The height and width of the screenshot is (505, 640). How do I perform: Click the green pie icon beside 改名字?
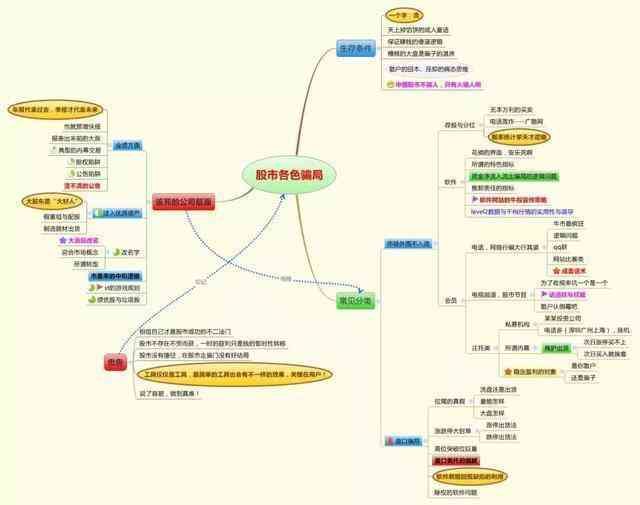(x=118, y=252)
